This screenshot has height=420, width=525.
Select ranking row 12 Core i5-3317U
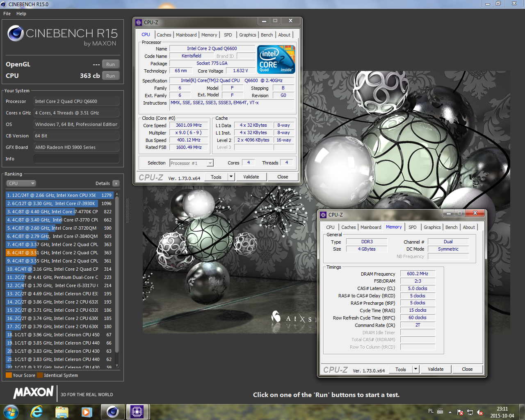(59, 285)
